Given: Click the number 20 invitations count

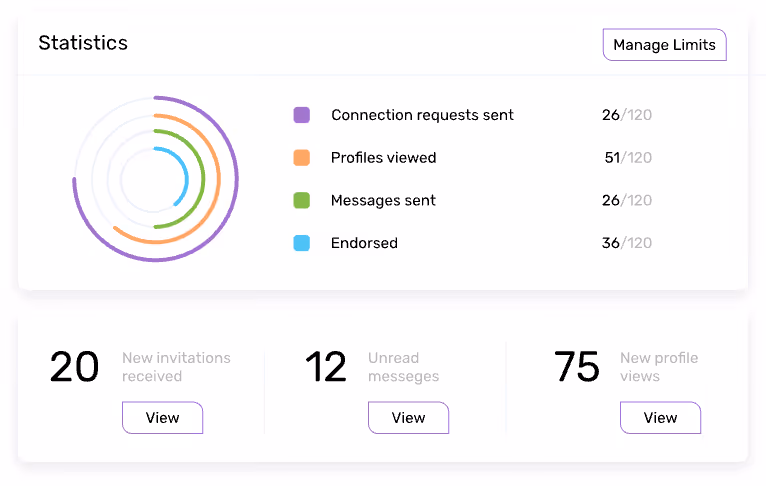Looking at the screenshot, I should point(74,367).
